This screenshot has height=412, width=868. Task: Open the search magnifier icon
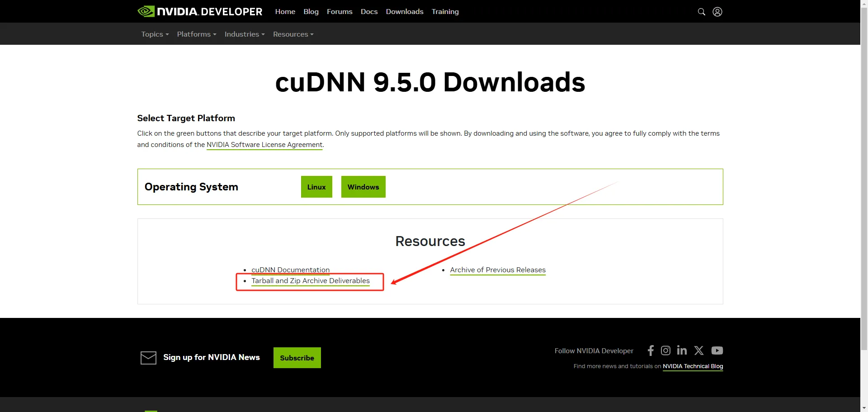pos(702,12)
